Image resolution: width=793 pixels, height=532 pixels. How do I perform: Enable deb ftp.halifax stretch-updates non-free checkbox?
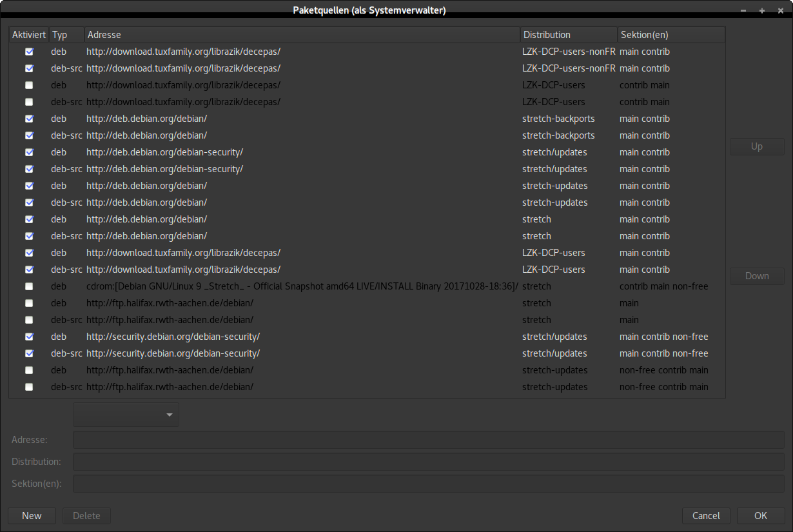pyautogui.click(x=29, y=370)
